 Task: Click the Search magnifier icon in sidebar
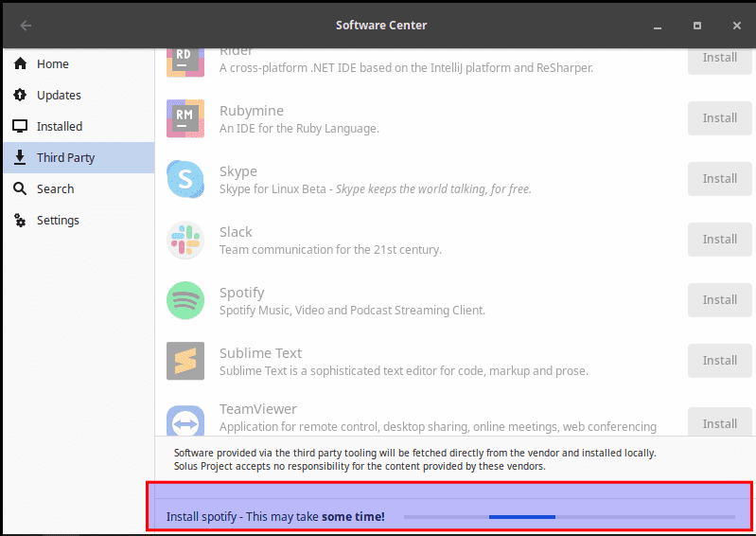coord(20,188)
